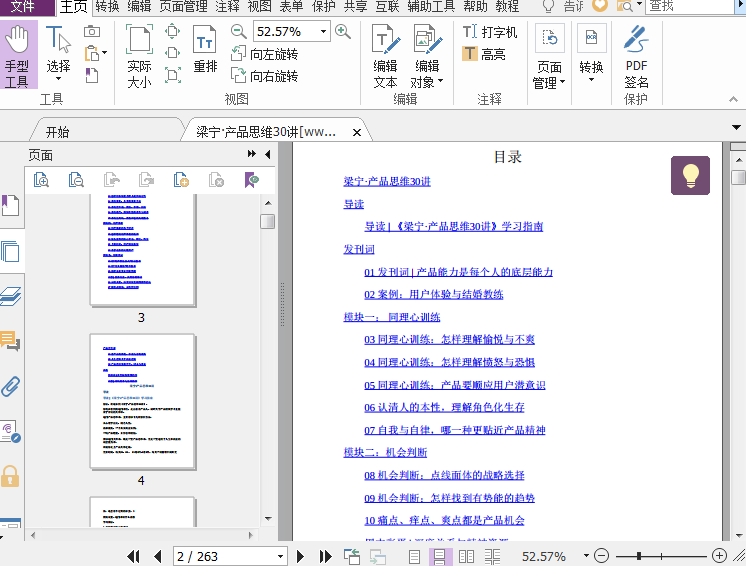Enable single page view mode
This screenshot has height=566, width=746.
414,556
